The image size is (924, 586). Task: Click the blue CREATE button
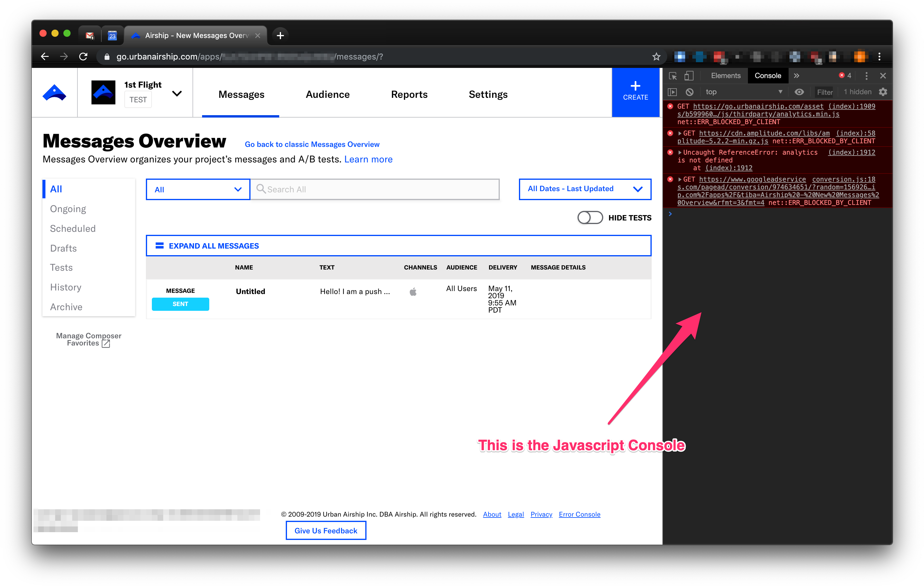(636, 92)
